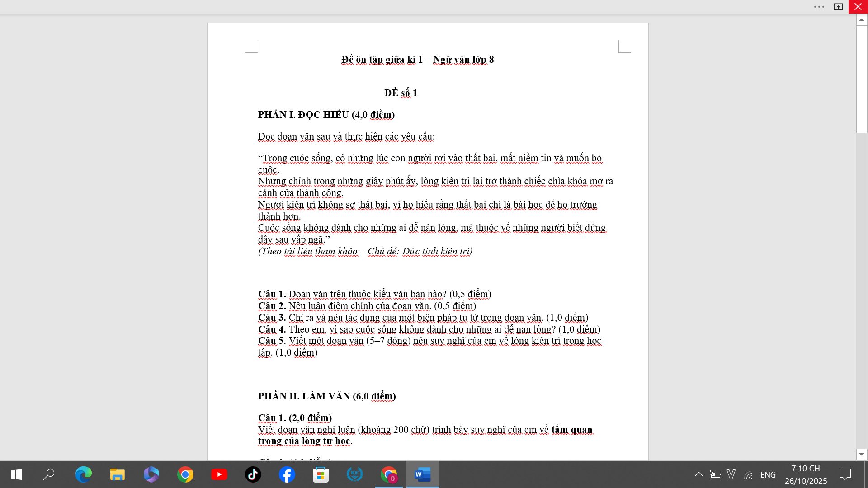Click the three-dots more options menu
The image size is (868, 488).
(x=819, y=7)
